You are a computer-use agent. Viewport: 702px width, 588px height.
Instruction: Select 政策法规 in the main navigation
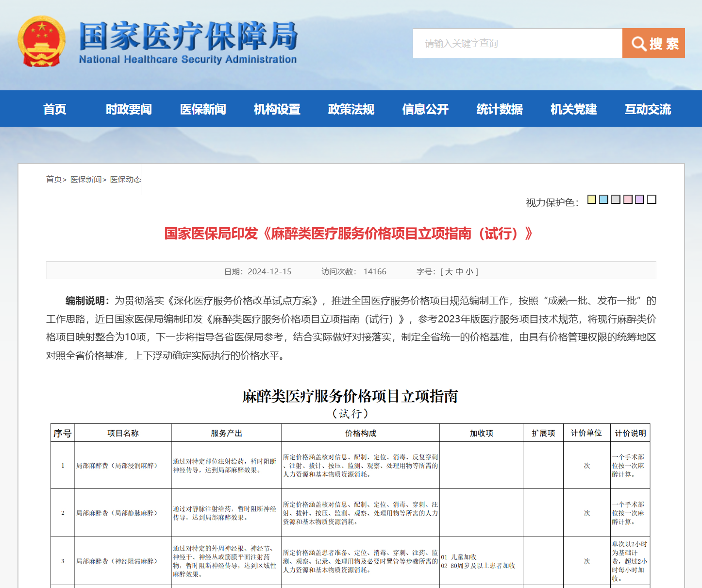351,109
